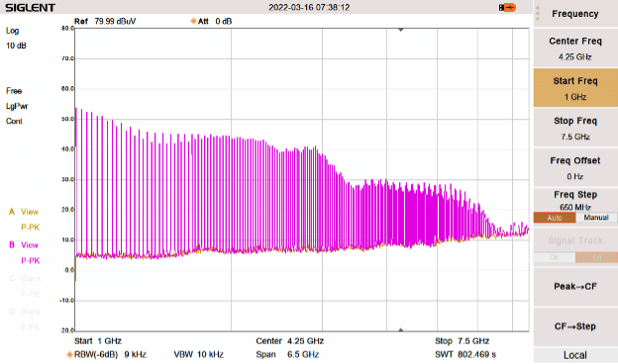This screenshot has height=364, width=618.
Task: Click the USB storage status icon
Action: pyautogui.click(x=507, y=8)
